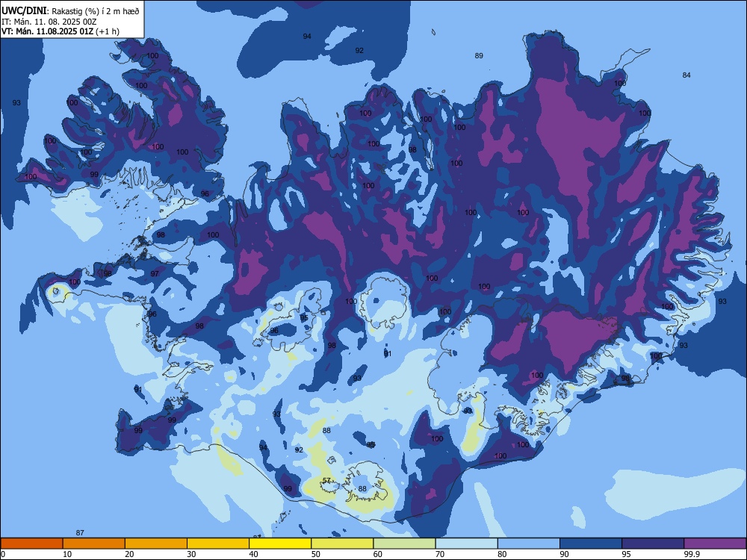Click the "87" humidity value above the legend
This screenshot has width=747, height=560.
point(80,532)
